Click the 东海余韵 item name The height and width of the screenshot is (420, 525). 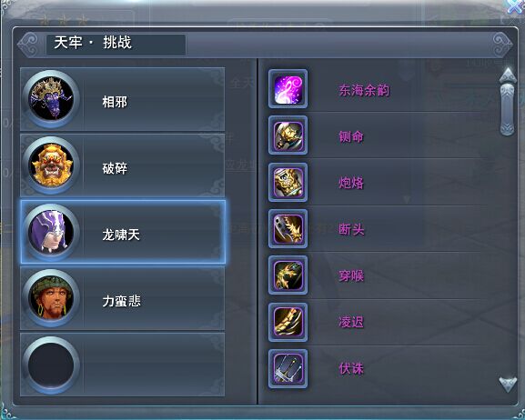click(364, 90)
